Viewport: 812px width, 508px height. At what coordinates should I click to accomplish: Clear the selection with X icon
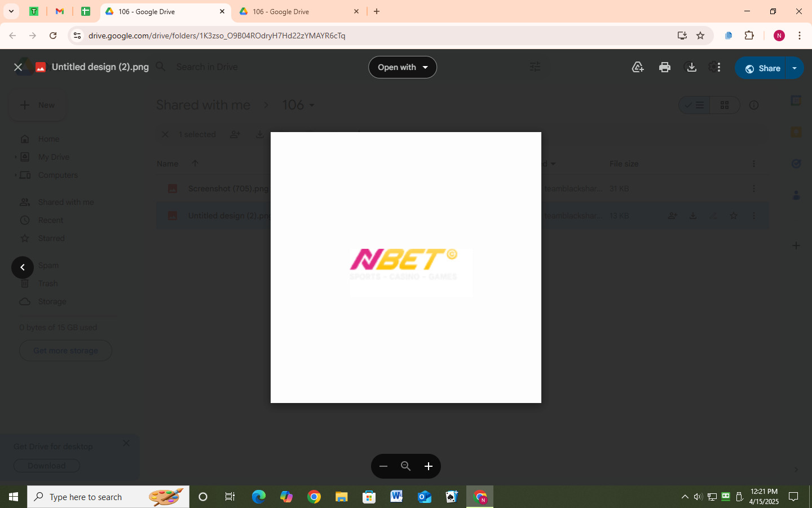(165, 134)
